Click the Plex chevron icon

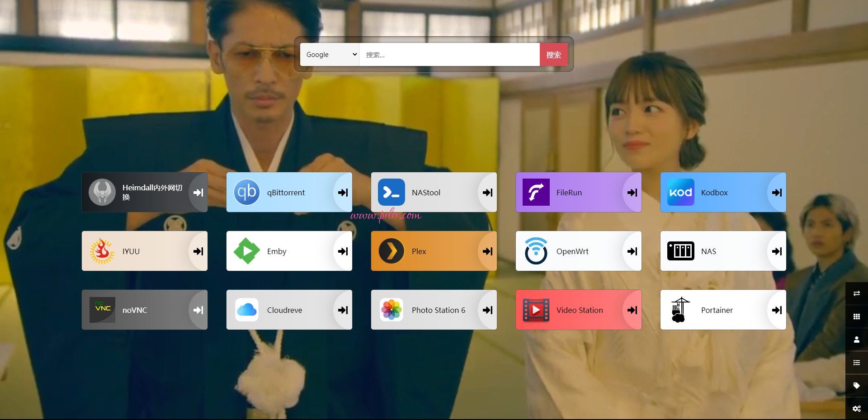point(392,251)
